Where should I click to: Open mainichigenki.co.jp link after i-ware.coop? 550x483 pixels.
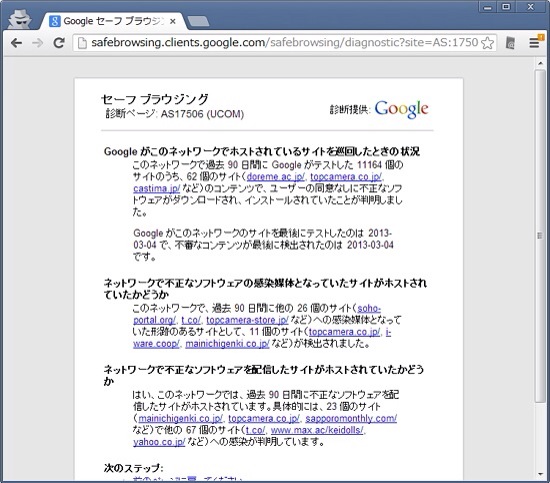point(227,344)
